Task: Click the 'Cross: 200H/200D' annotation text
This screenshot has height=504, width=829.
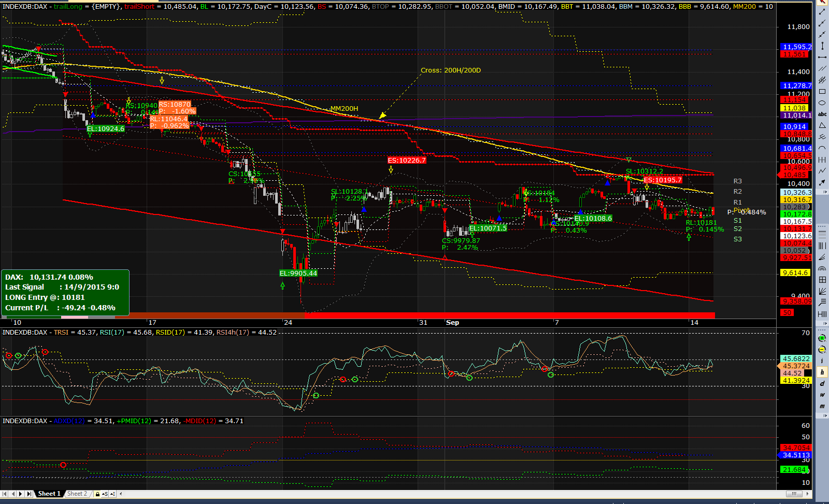Action: 451,70
